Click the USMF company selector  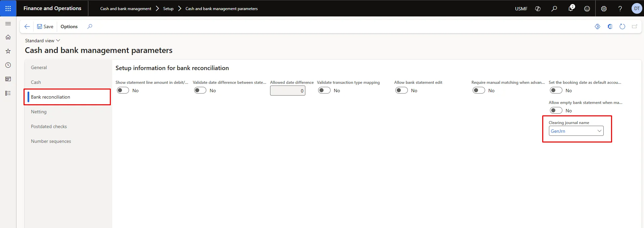point(521,9)
